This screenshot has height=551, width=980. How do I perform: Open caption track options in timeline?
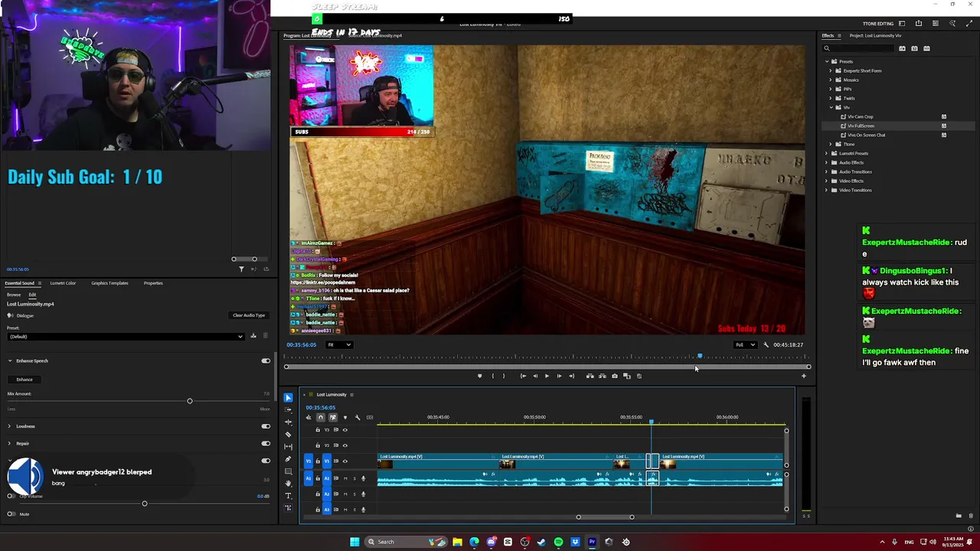[x=370, y=417]
